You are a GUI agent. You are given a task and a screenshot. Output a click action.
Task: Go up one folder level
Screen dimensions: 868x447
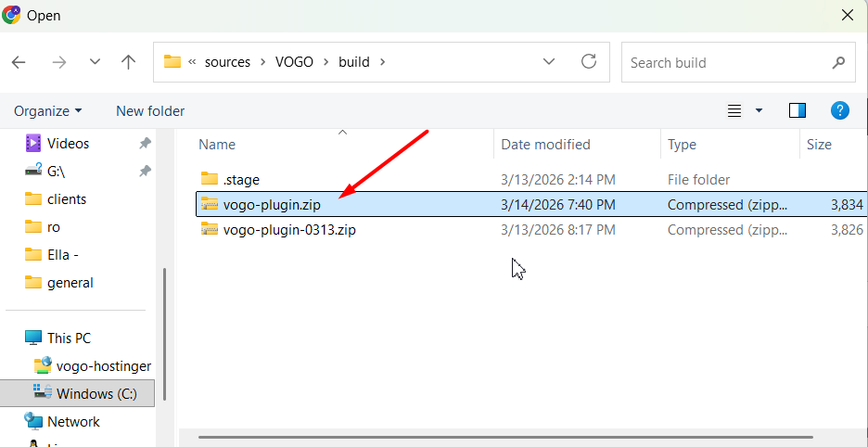pos(128,62)
